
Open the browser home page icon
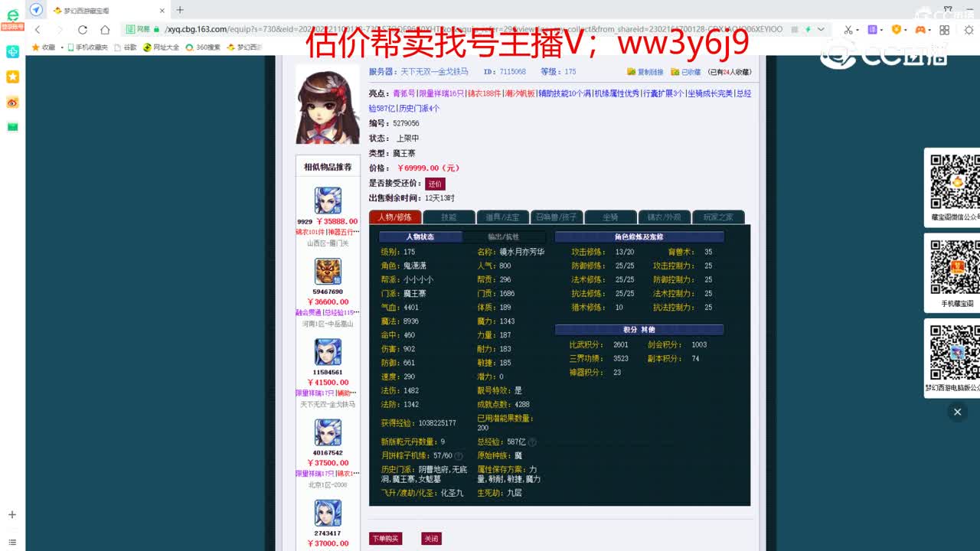tap(105, 30)
